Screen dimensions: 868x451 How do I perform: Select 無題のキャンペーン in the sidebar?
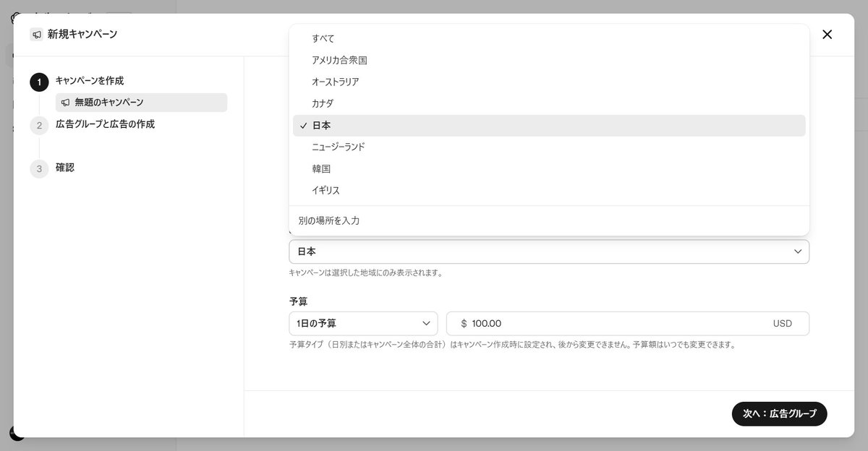click(x=141, y=103)
